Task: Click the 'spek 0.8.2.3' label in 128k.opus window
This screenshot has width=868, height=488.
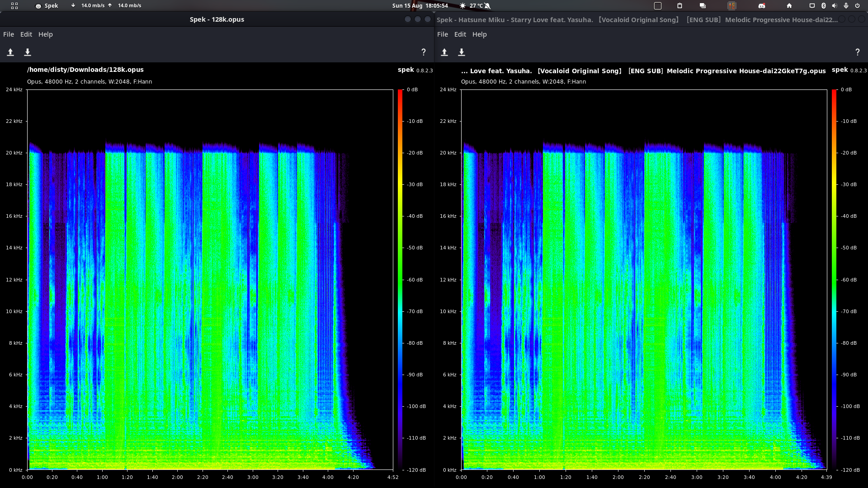Action: [415, 70]
